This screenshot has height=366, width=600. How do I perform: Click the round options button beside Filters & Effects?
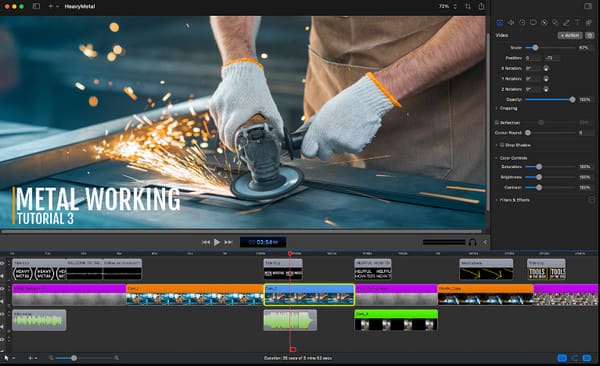tap(592, 200)
